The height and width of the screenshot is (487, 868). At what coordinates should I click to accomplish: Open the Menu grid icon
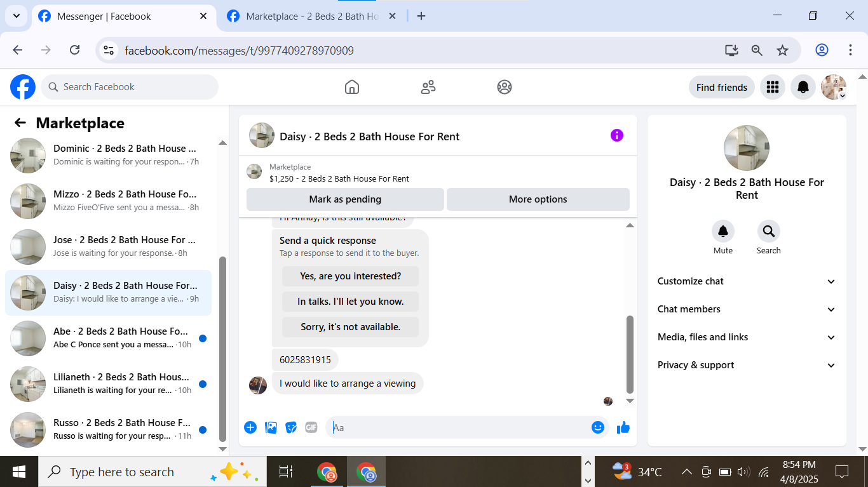[773, 87]
